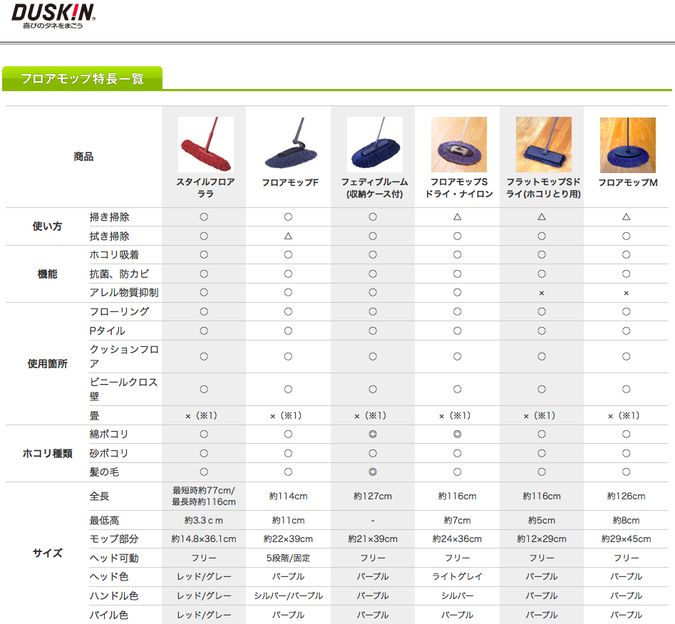Click the 綿ボコリ row label
The image size is (675, 624).
point(109,434)
